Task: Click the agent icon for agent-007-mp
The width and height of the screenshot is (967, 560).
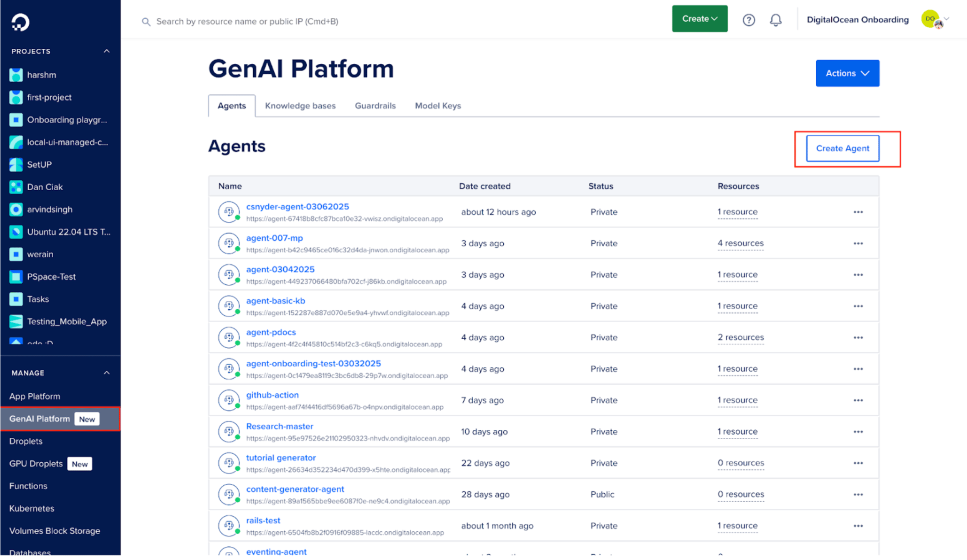Action: 229,243
